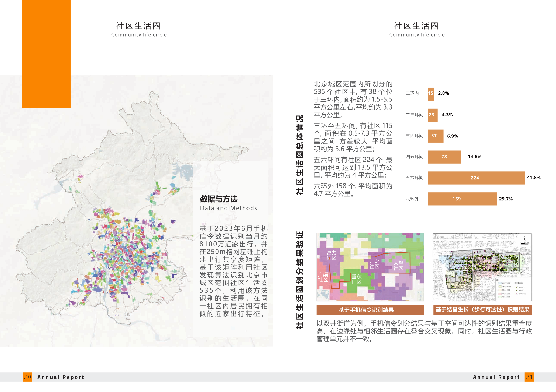Click the 九龙社区 label on the map
556x392 pixels.
374,263
